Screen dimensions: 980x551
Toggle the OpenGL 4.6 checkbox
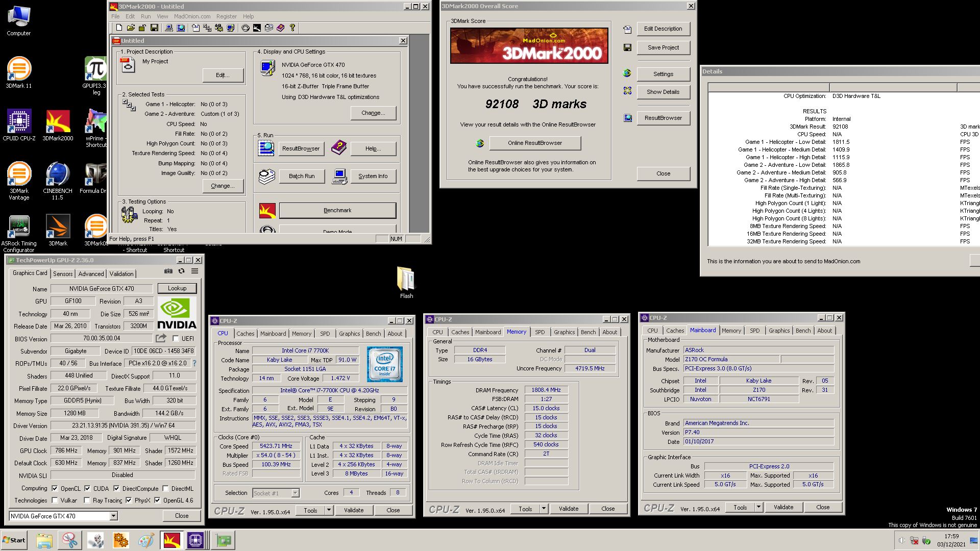click(x=157, y=500)
